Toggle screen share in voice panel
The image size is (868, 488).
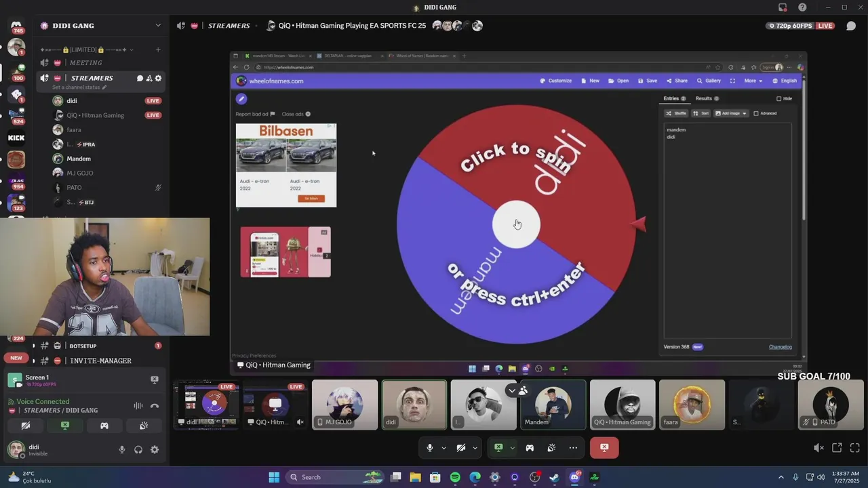coord(65,426)
